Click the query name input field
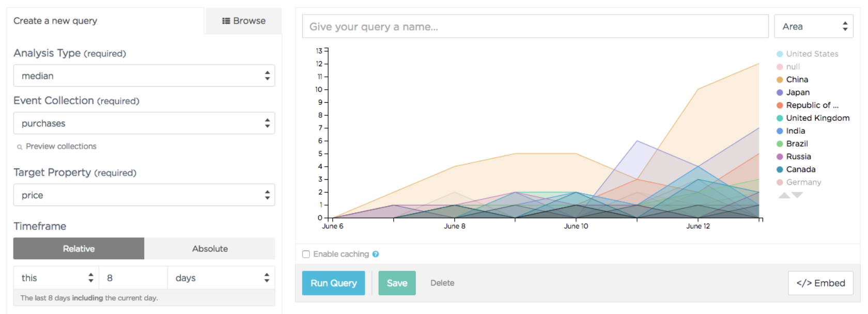Screen dimensions: 868x314 click(535, 26)
